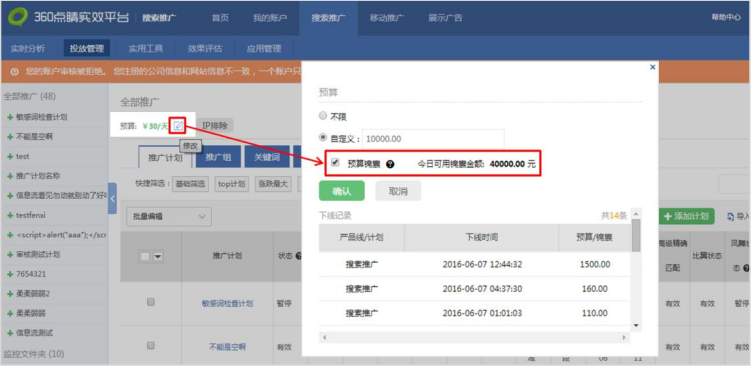Image resolution: width=753 pixels, height=368 pixels.
Task: Click the budget edit pencil icon
Action: tap(178, 126)
